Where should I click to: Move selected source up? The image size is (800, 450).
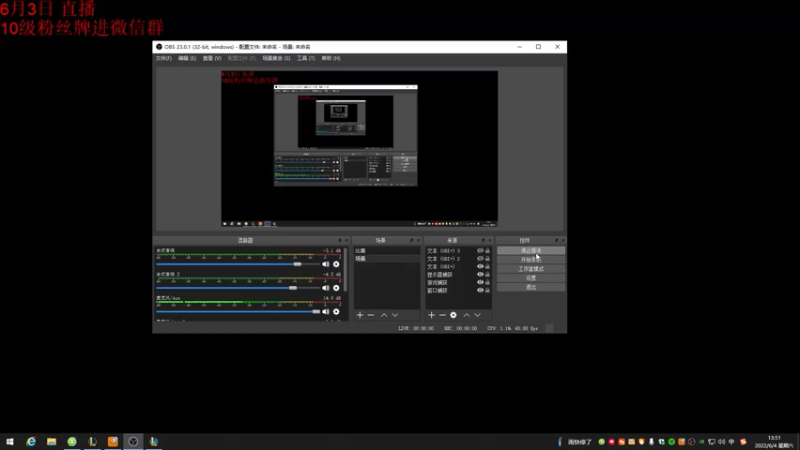pyautogui.click(x=466, y=315)
